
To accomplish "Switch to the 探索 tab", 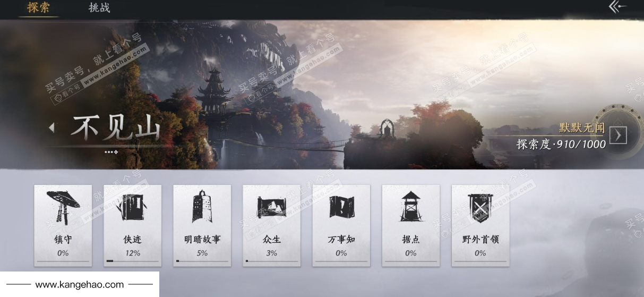I will pyautogui.click(x=38, y=7).
